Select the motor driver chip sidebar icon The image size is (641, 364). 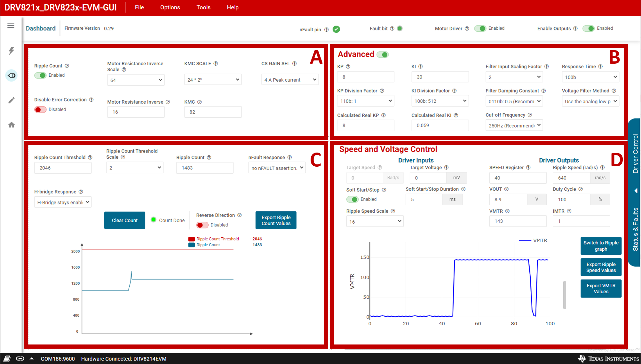pos(12,75)
